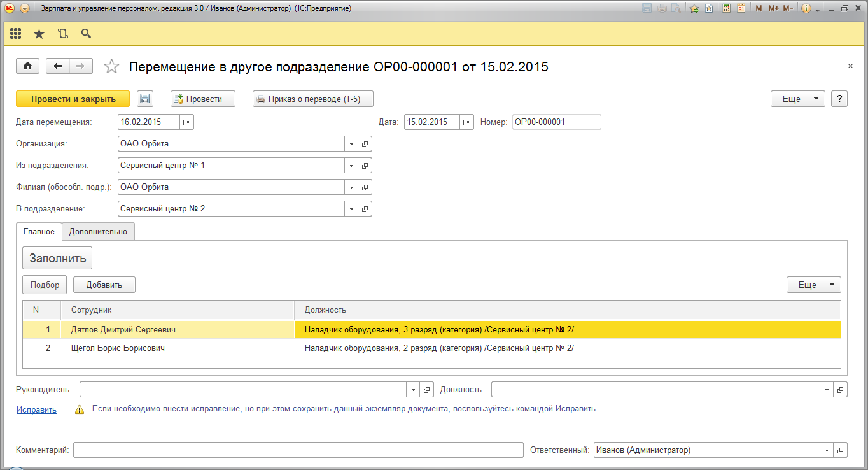
Task: Open the Еще menu above the table
Action: (814, 285)
